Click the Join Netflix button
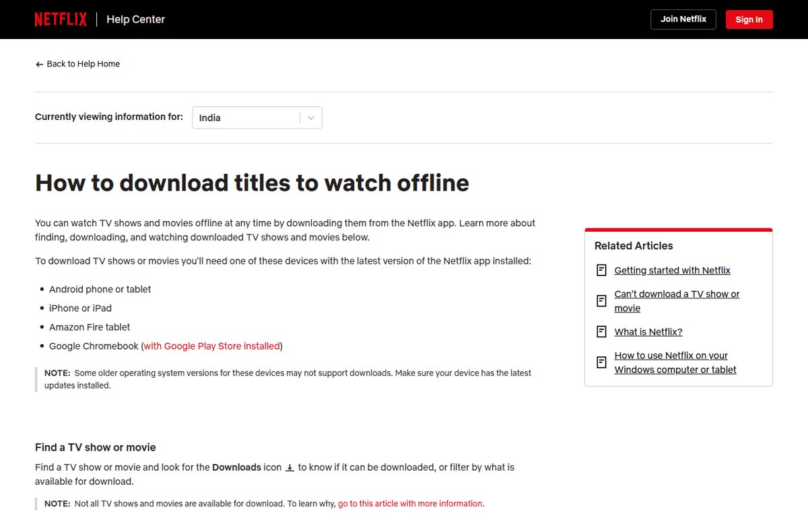 (683, 20)
